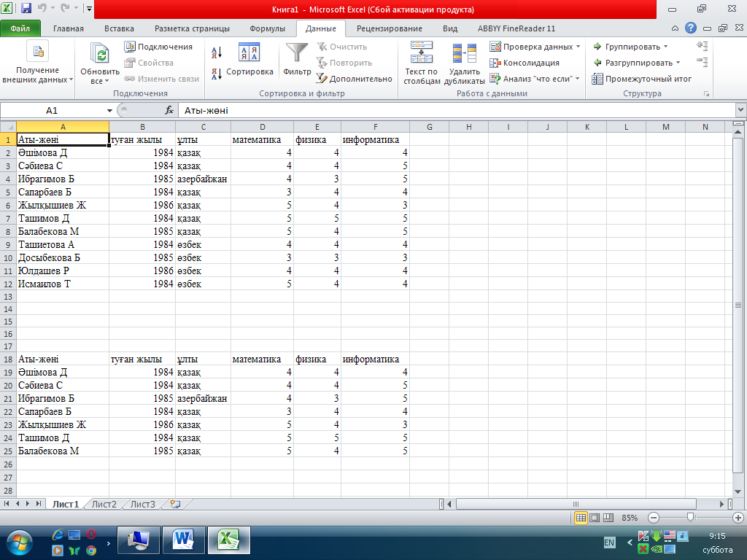Open the Структура dialog launcher
The height and width of the screenshot is (560, 747).
point(706,94)
